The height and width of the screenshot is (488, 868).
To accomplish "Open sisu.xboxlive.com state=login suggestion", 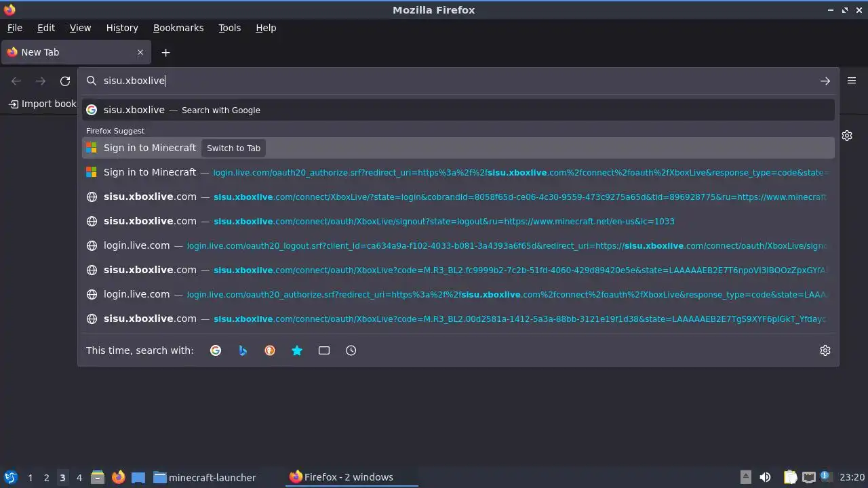I will 458,197.
